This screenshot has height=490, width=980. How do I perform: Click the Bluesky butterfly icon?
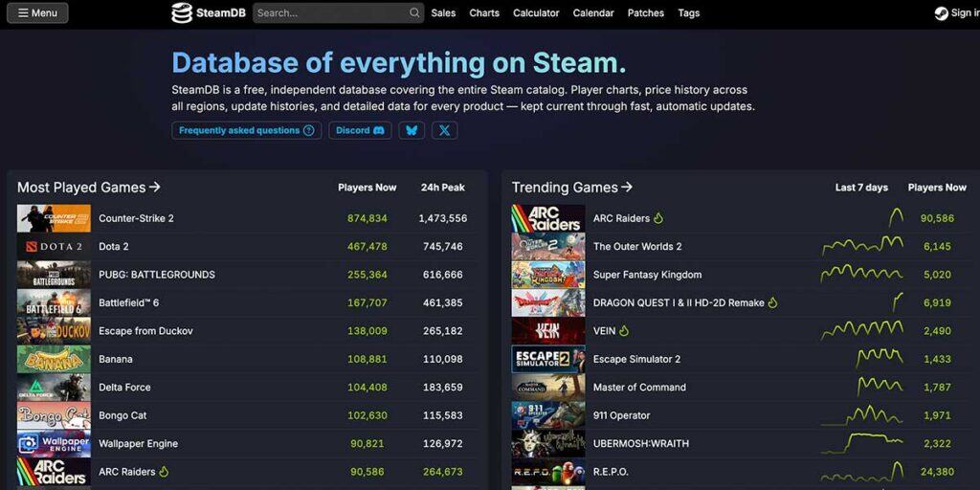coord(412,130)
